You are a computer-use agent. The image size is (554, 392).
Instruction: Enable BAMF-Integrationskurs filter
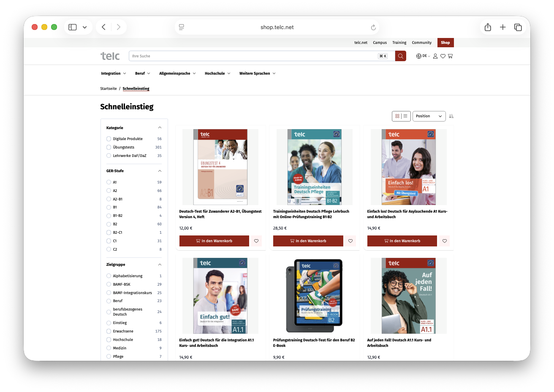pyautogui.click(x=109, y=293)
